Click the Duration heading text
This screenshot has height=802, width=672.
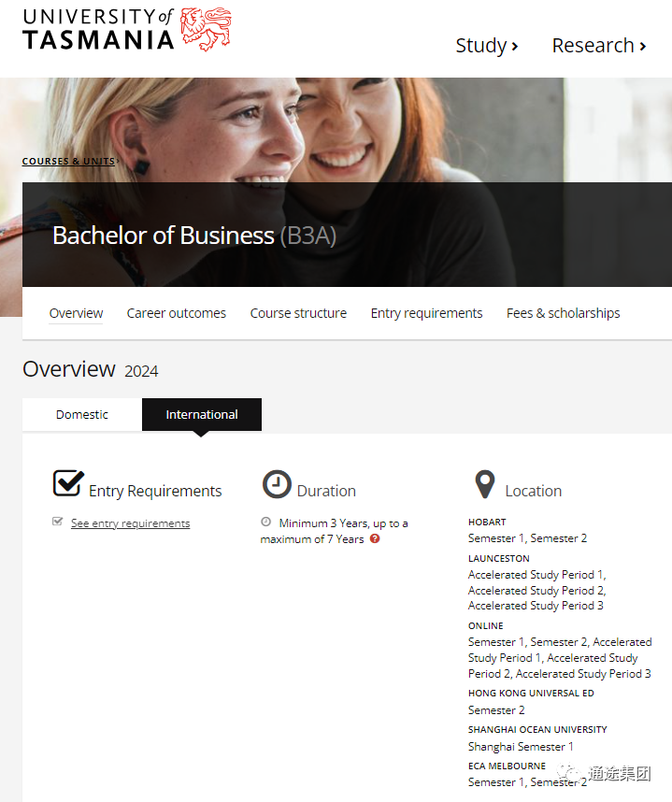326,491
